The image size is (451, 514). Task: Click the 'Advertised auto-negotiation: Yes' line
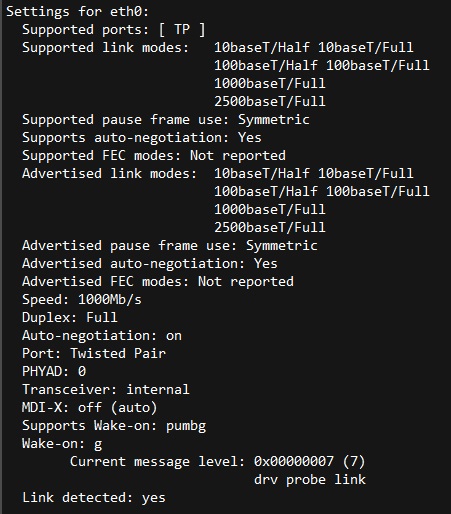point(150,264)
